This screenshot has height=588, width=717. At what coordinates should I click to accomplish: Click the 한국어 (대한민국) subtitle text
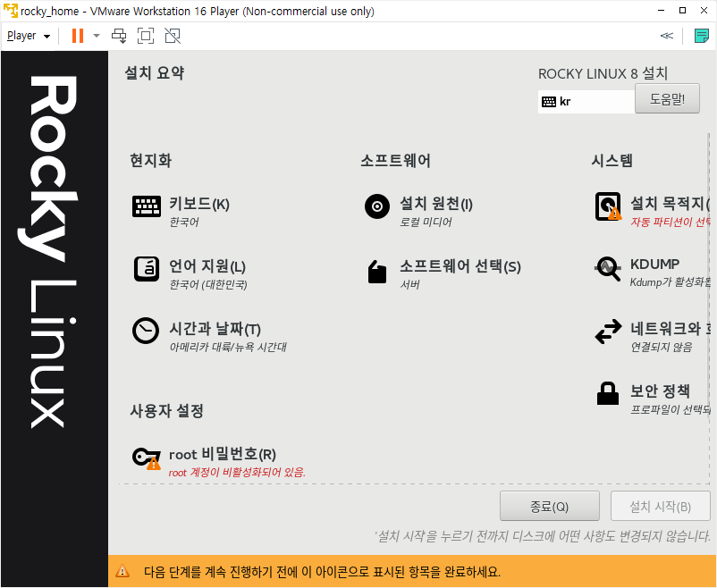click(x=208, y=285)
